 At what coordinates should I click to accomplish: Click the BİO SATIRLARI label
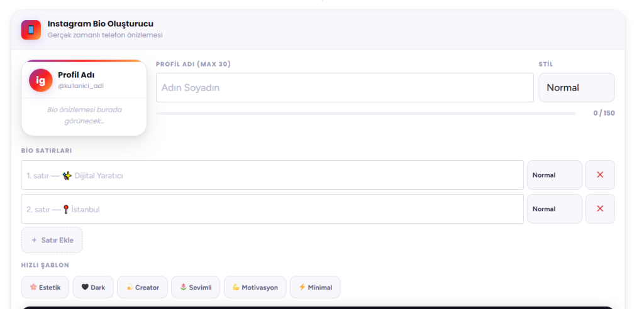pos(47,151)
